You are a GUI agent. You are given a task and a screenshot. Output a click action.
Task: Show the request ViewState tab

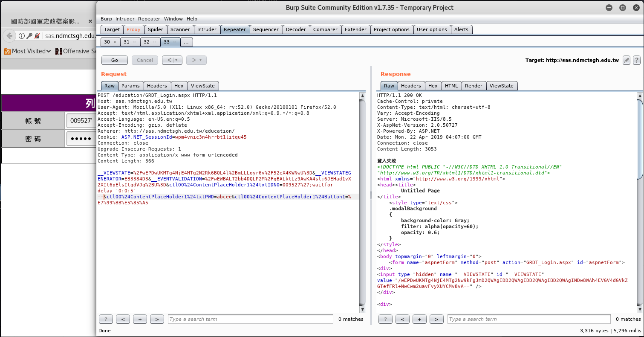(203, 86)
